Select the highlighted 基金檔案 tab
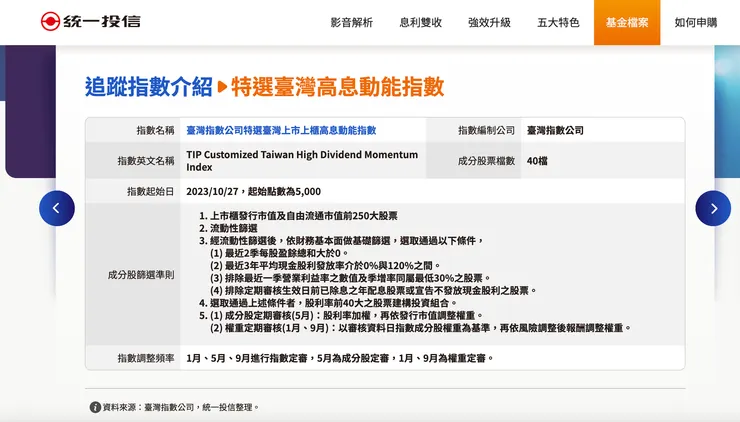 (627, 23)
